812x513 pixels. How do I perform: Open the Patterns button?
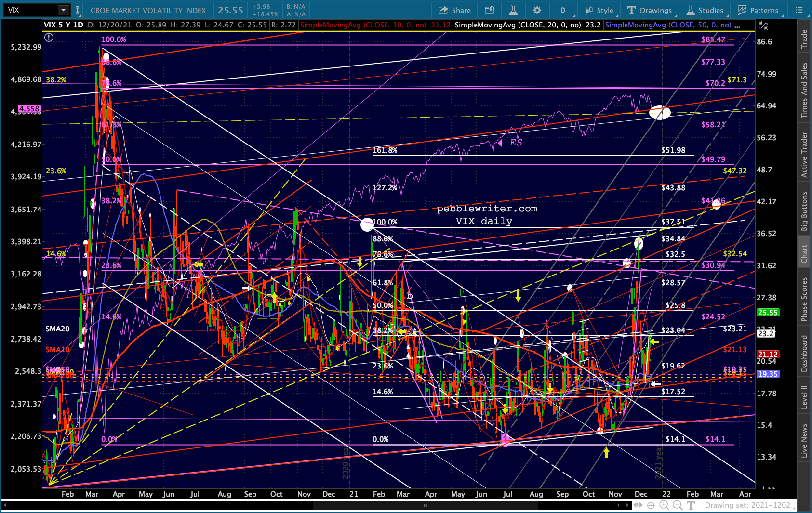(758, 10)
